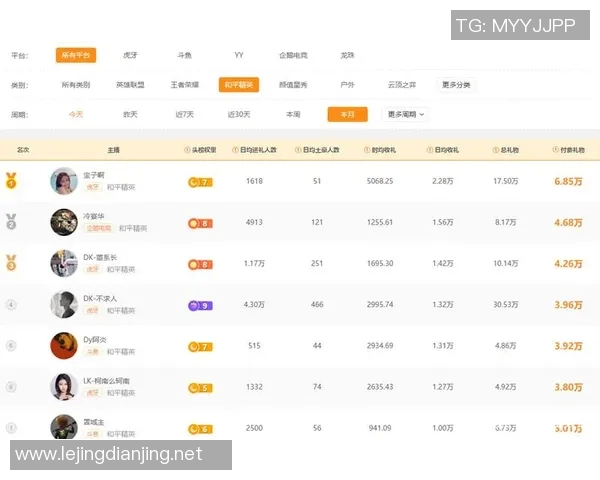Screen dimensions: 600x480
Task: Open the orange avatar of Dy阿炎
Action: (x=64, y=346)
